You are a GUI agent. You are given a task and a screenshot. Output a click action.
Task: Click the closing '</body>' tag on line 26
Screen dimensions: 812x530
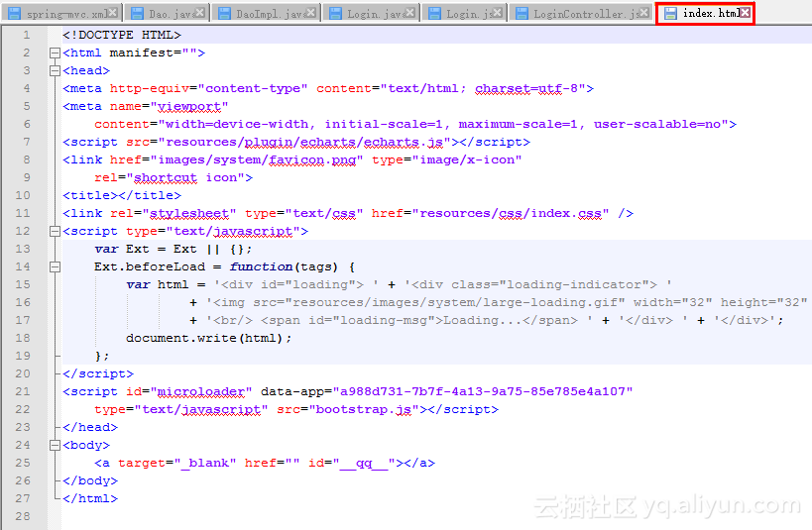pyautogui.click(x=90, y=480)
